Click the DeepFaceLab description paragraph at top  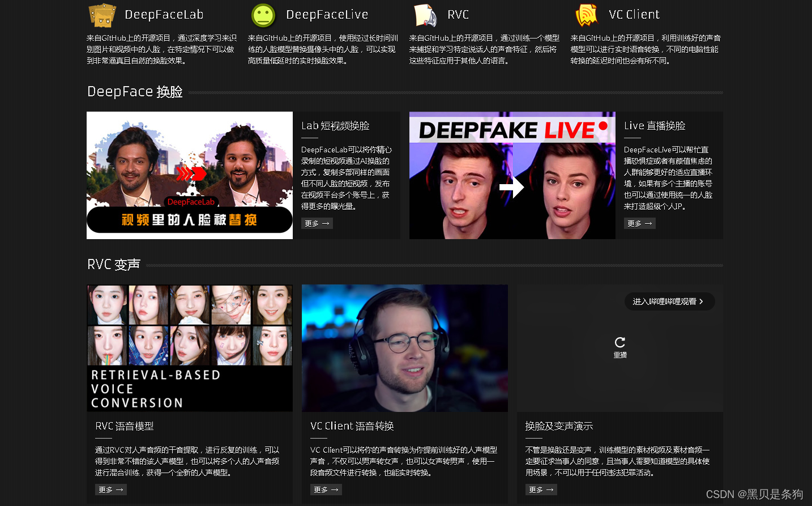point(161,49)
